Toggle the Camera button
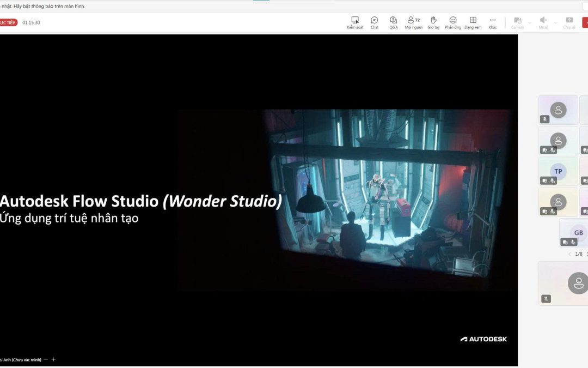Image resolution: width=588 pixels, height=368 pixels. point(518,22)
